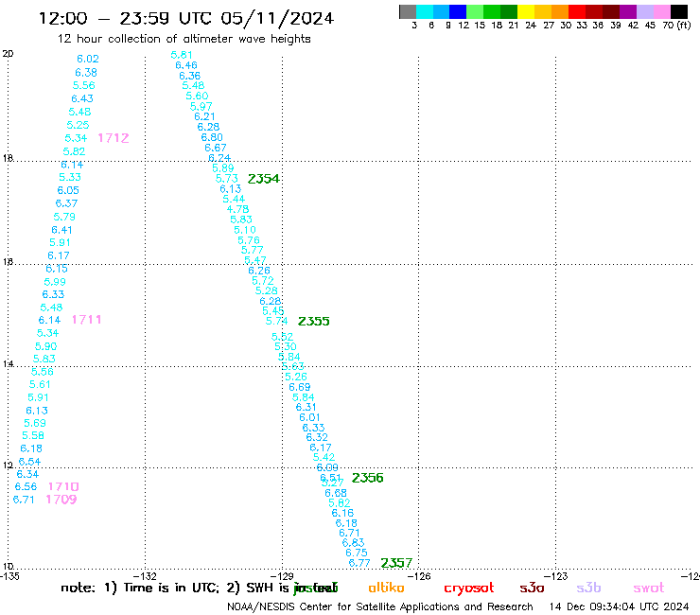Select the wave height value '5.61'
Viewport: 700px width, 615px height.
pos(40,384)
